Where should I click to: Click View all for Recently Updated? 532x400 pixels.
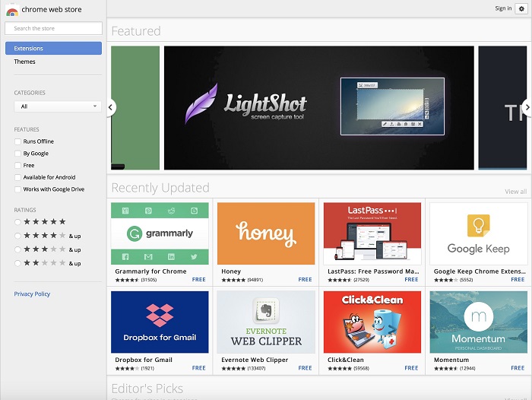[516, 192]
